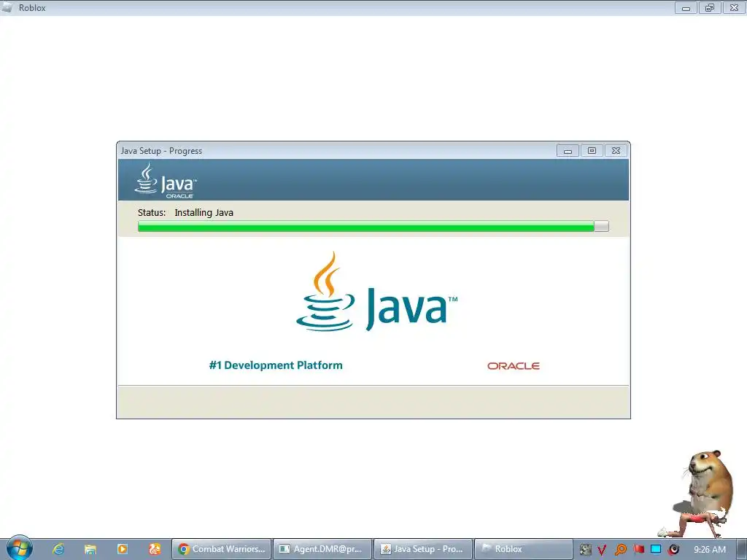
Task: Maximize the Java Setup window
Action: [592, 151]
